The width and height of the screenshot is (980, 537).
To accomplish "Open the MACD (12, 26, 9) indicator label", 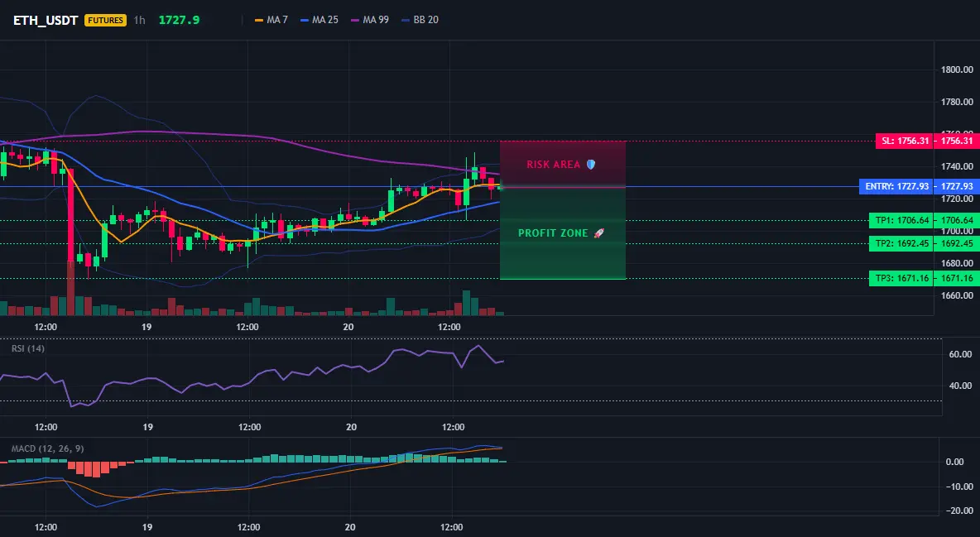I will 47,448.
